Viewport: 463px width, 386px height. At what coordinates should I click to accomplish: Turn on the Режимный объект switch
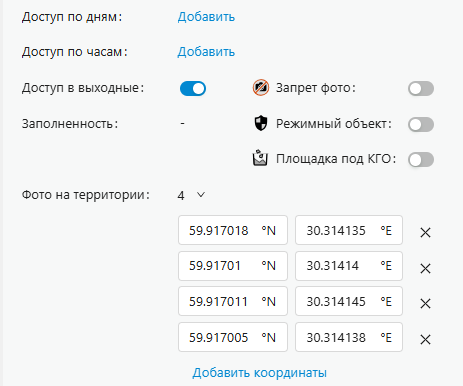click(x=421, y=125)
